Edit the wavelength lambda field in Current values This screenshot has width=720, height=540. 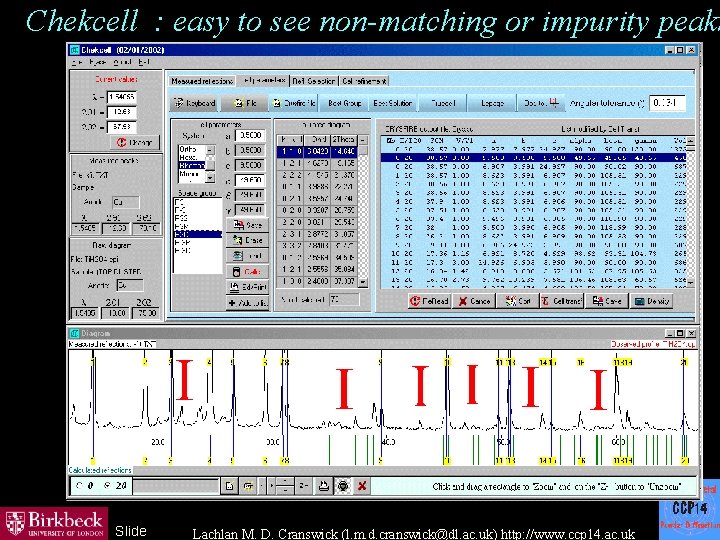[122, 97]
